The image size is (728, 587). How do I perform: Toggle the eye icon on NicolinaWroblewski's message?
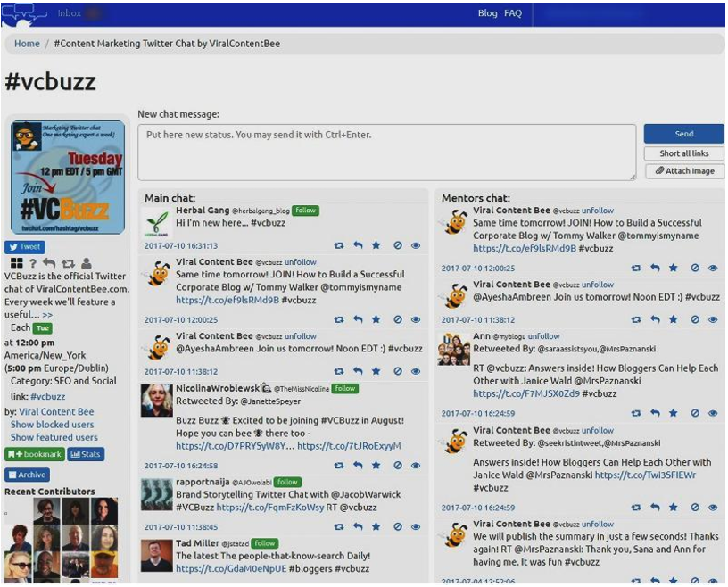tap(416, 465)
